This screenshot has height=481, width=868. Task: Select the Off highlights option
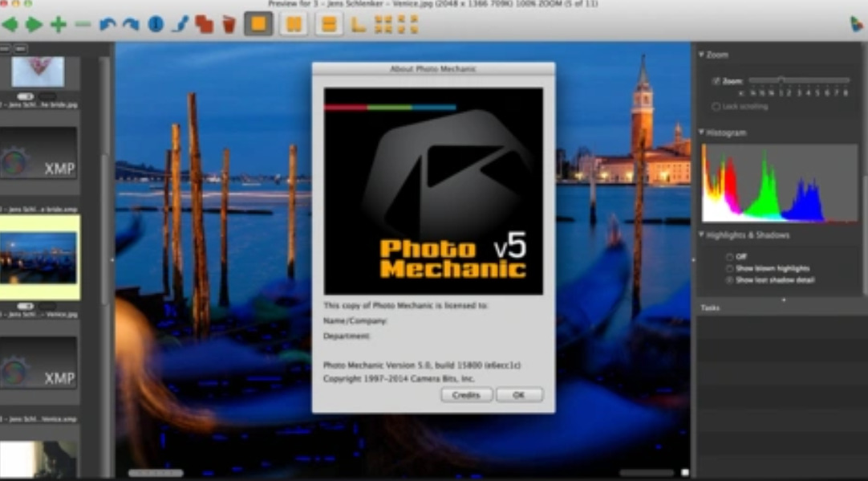729,257
